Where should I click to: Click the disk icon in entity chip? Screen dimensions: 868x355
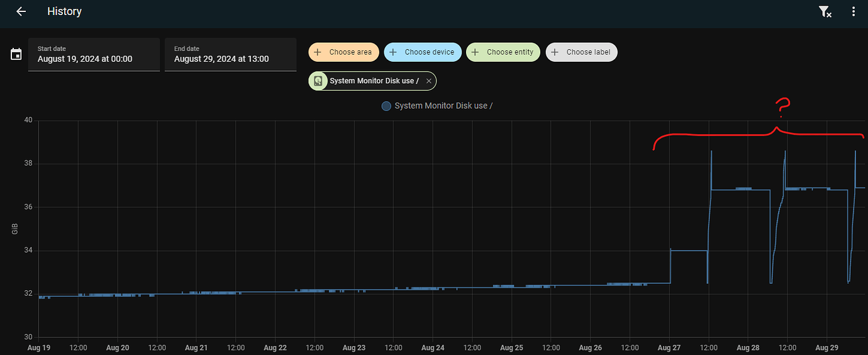coord(318,81)
